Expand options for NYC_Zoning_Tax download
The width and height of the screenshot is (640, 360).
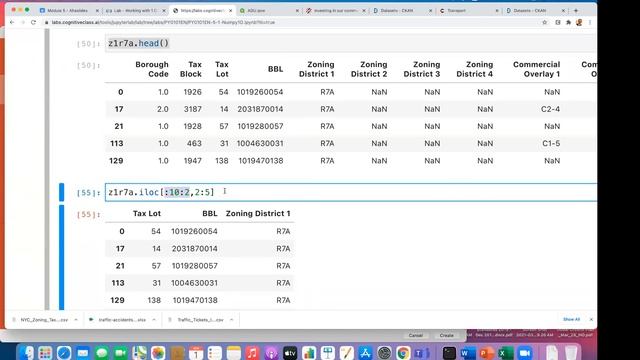[76, 320]
